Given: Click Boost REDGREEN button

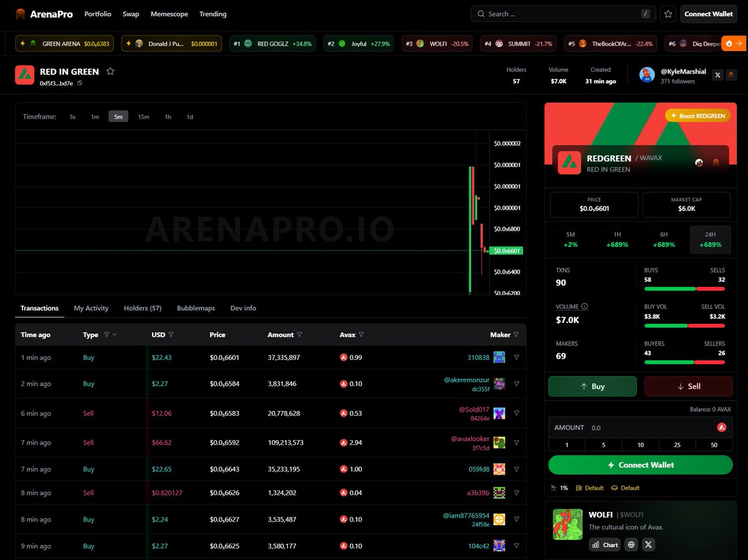Looking at the screenshot, I should click(x=698, y=116).
